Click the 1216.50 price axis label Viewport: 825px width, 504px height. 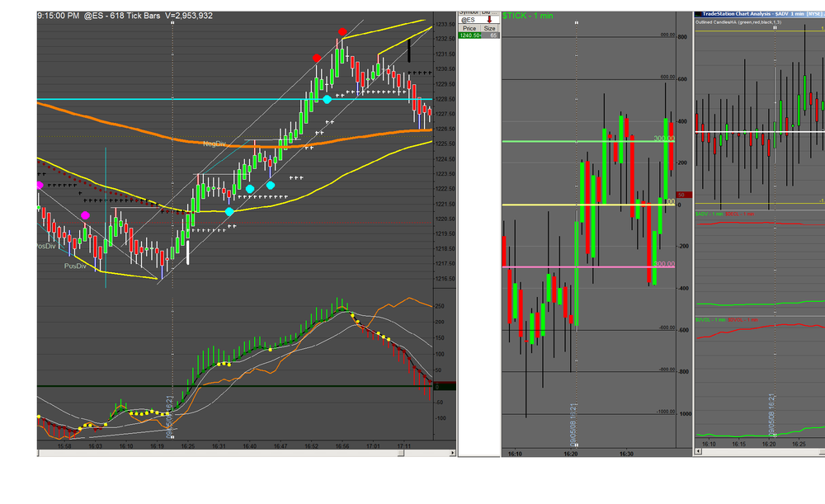pos(445,279)
